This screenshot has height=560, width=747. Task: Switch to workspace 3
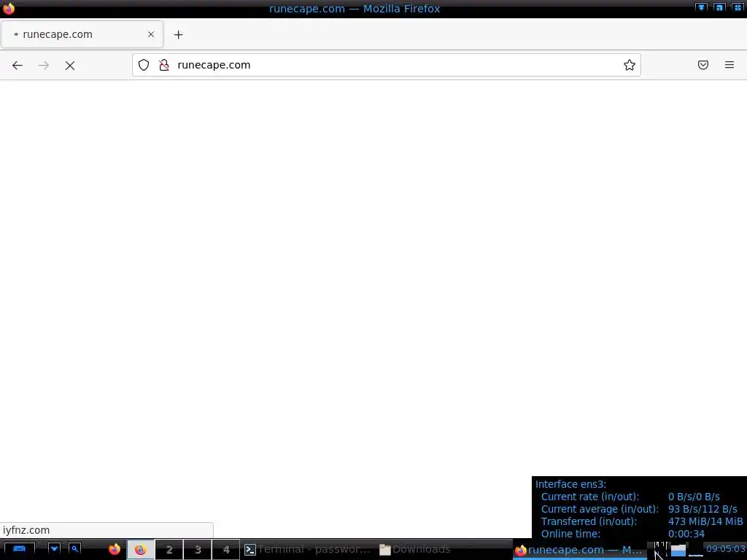[198, 550]
